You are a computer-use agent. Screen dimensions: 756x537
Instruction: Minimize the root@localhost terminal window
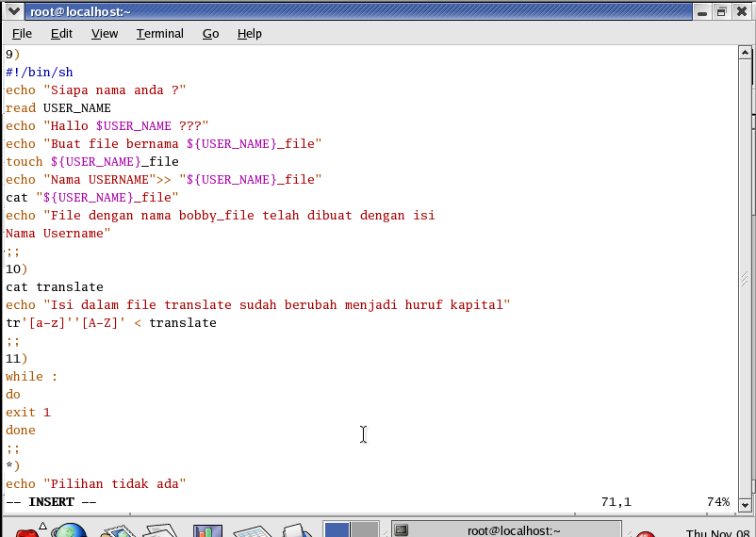[702, 11]
